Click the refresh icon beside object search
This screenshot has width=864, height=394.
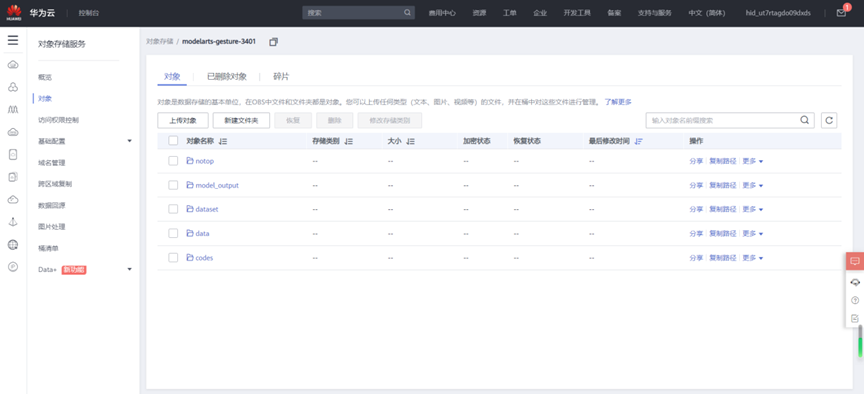(829, 120)
